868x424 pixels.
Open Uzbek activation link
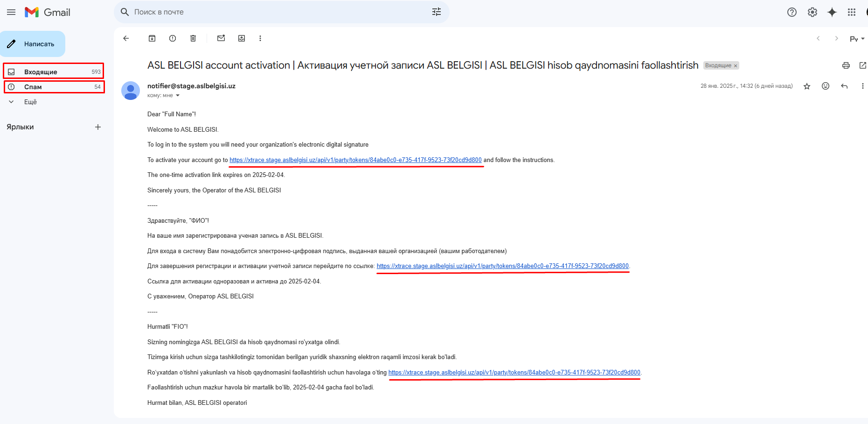pos(514,373)
